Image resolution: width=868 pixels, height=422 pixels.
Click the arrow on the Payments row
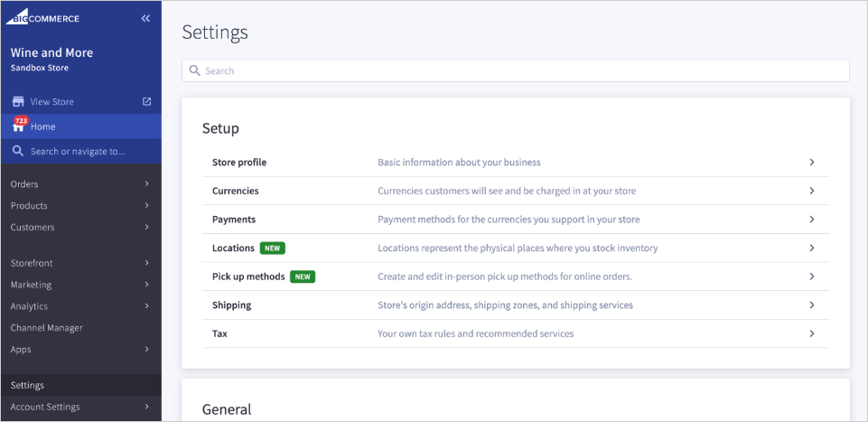pyautogui.click(x=811, y=220)
